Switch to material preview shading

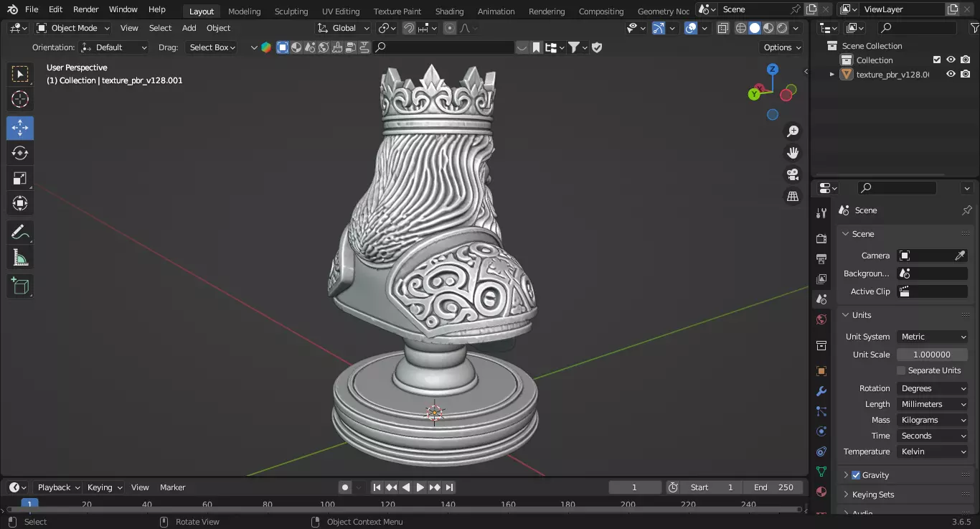(x=768, y=28)
